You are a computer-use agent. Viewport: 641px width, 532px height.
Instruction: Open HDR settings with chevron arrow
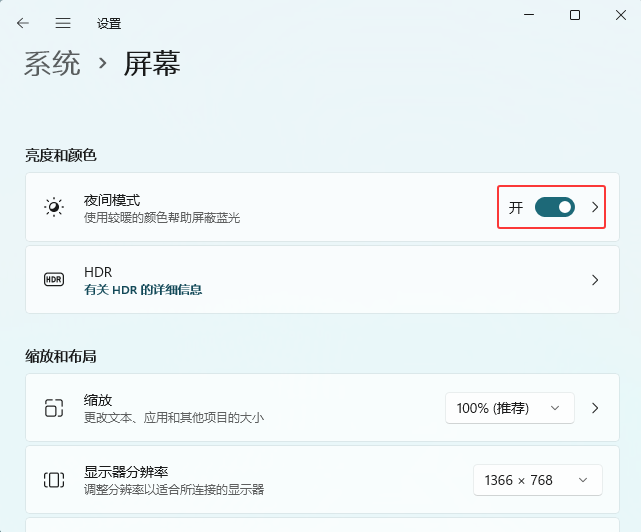(x=595, y=280)
